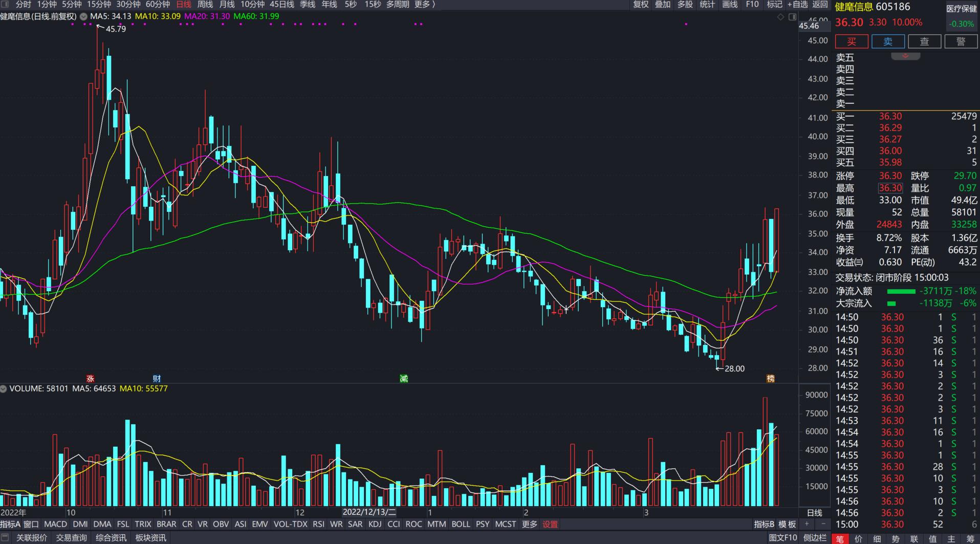Screen dimensions: 980x544
Task: Select the MACD indicator tab
Action: 55,524
